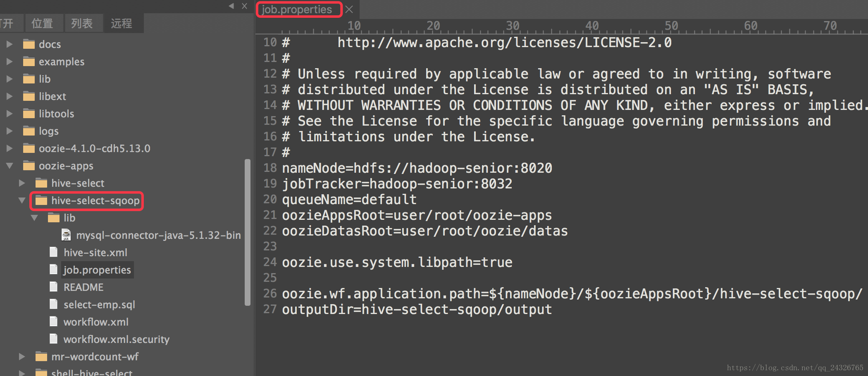
Task: Click the job.properties file icon in tree
Action: [x=53, y=269]
